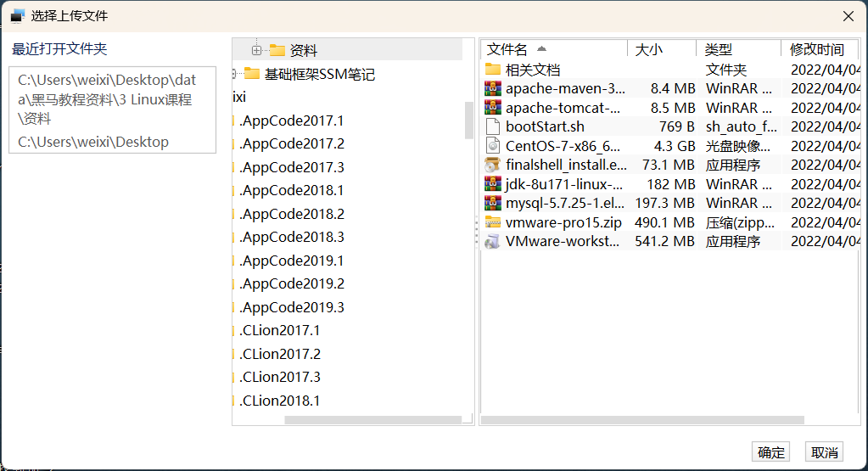Select file name jdk-8u171-linux-...

[564, 184]
